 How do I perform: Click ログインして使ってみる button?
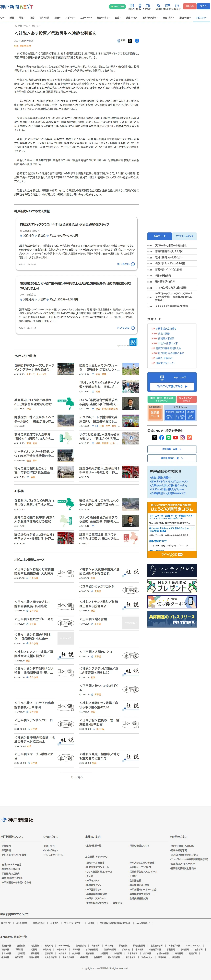click(172, 386)
